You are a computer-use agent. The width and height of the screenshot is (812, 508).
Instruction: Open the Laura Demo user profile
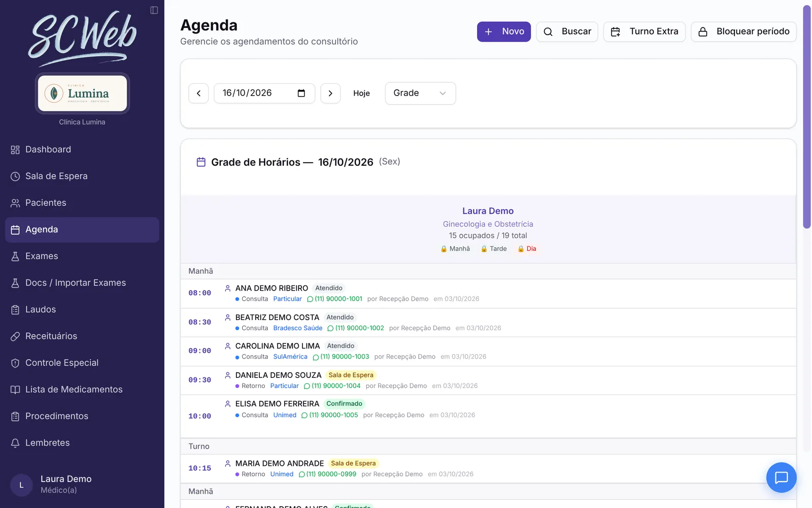point(82,485)
